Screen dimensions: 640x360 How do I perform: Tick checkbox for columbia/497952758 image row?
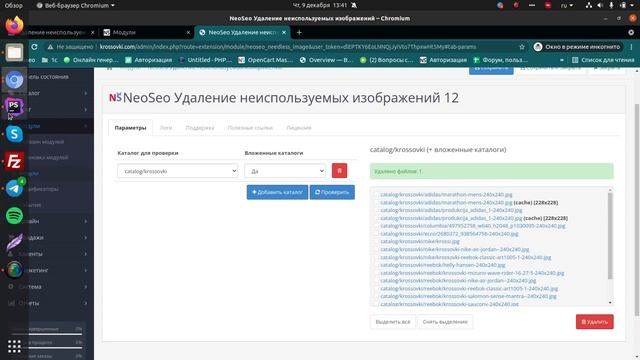[x=376, y=226]
